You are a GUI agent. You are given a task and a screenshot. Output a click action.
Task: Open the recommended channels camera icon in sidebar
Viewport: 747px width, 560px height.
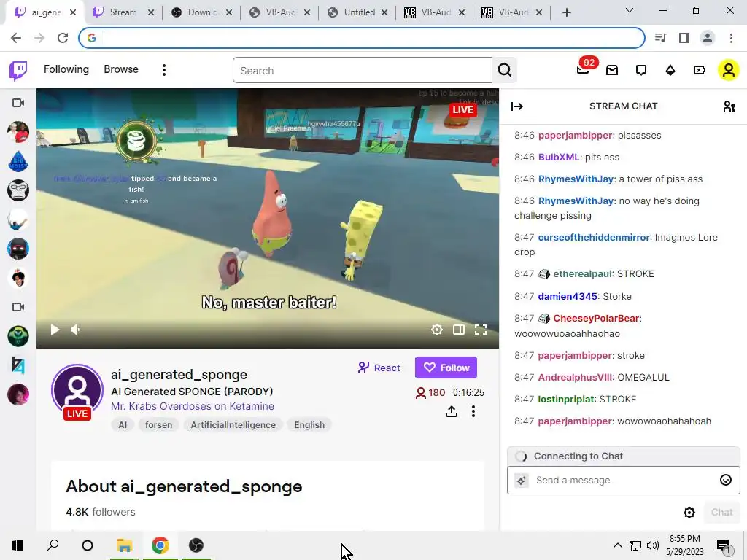point(18,307)
